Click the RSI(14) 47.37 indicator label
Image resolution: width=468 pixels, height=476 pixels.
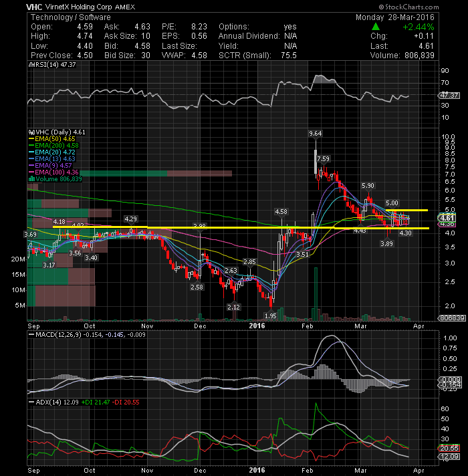coord(53,65)
